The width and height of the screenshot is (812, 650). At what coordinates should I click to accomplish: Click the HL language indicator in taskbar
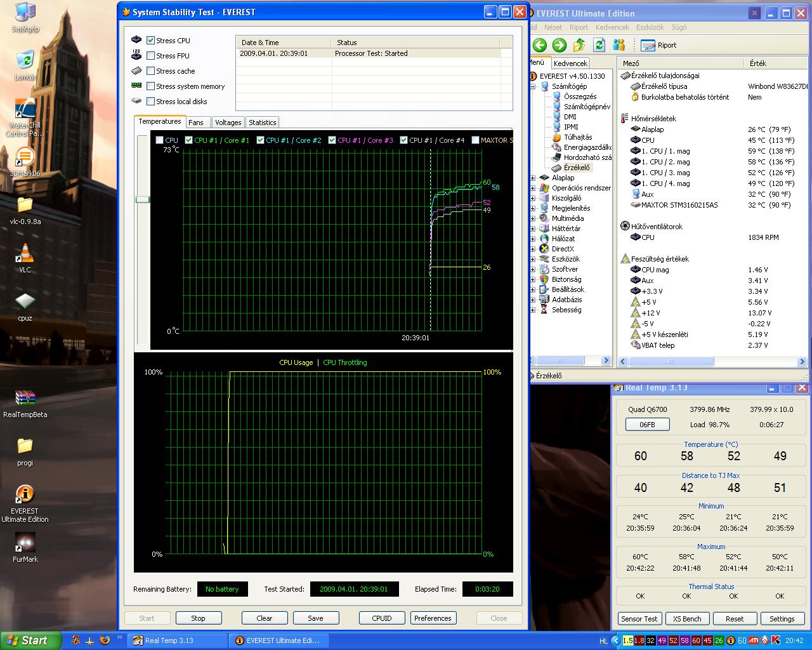coord(603,641)
